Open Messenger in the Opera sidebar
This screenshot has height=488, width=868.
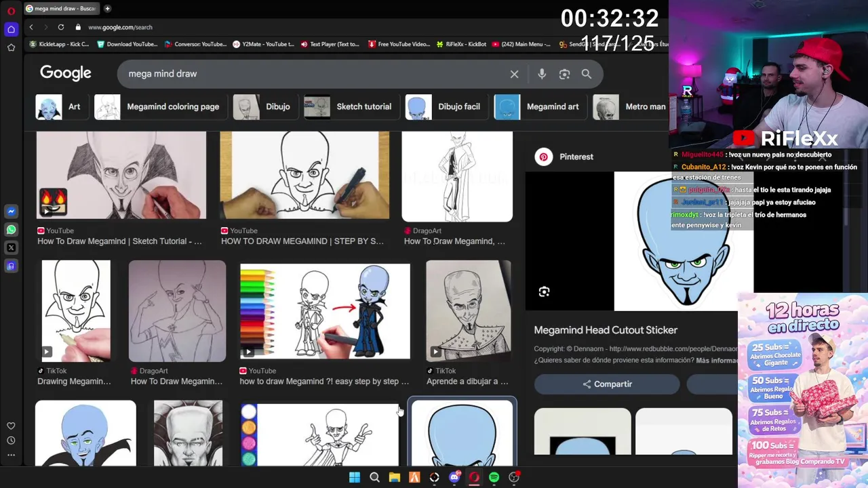click(x=11, y=211)
